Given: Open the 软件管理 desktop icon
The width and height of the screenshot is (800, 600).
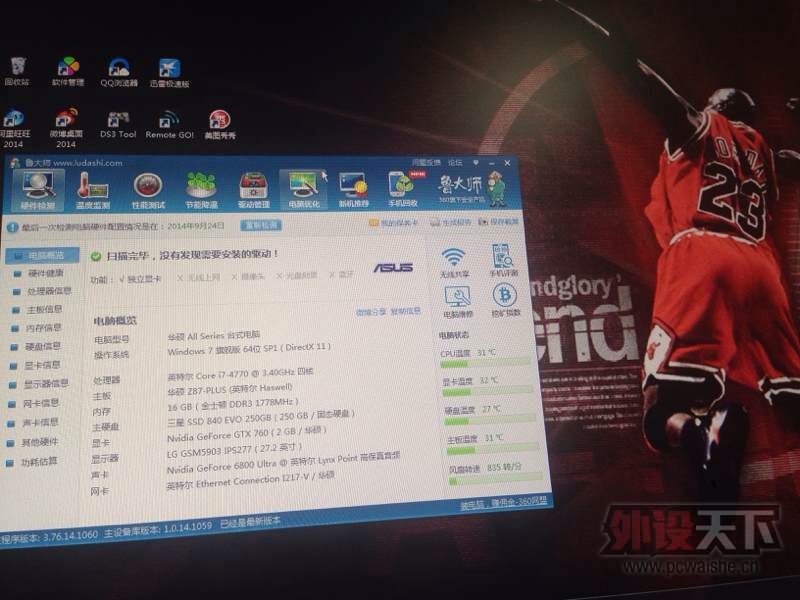Looking at the screenshot, I should pyautogui.click(x=68, y=71).
